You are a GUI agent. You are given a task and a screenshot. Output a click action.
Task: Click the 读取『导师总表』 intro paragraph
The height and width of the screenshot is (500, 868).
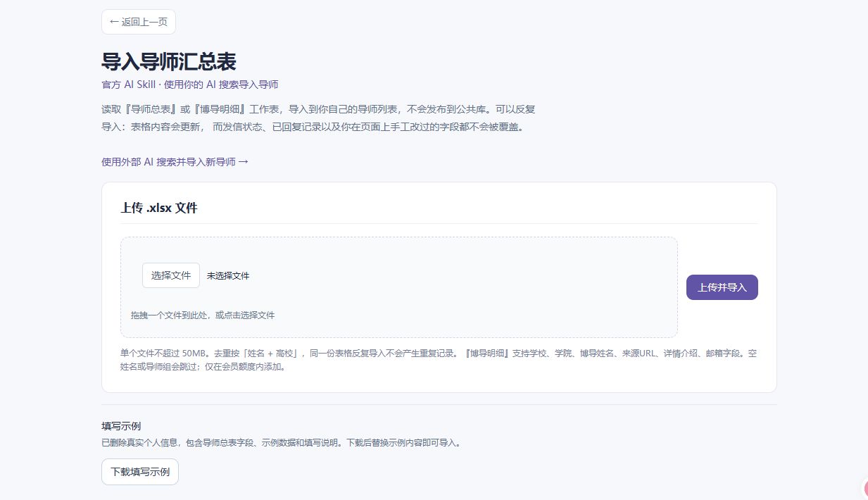coord(319,118)
